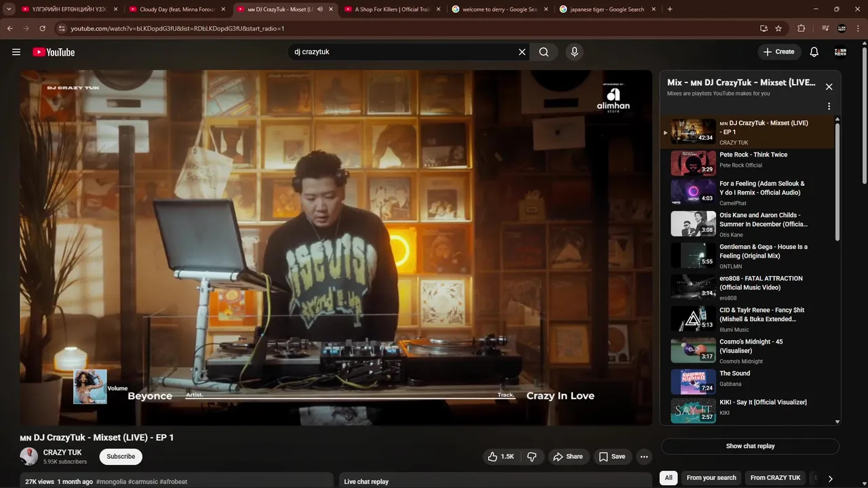This screenshot has width=868, height=488.
Task: Open the media controls icon in toolbar
Action: click(825, 28)
